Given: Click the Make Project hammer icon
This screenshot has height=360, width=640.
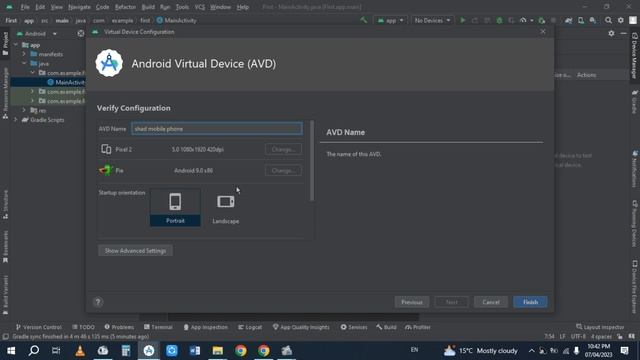Looking at the screenshot, I should tap(363, 20).
